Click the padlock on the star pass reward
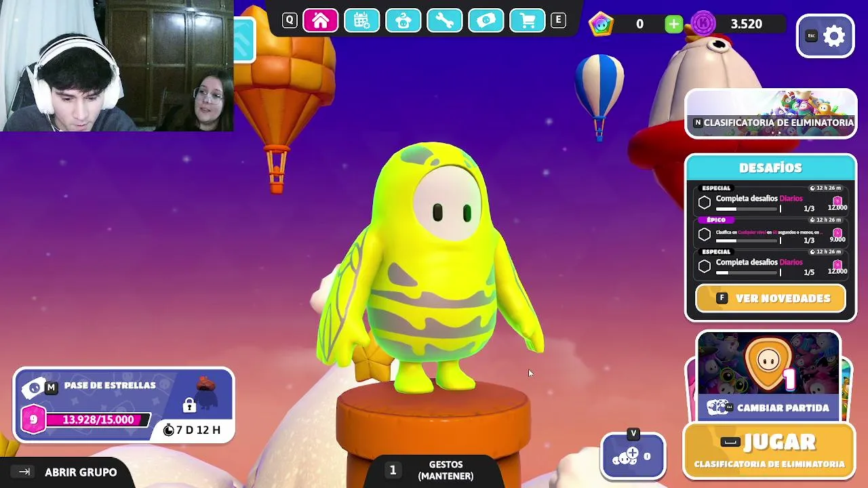Screen dimensions: 868x488 [x=189, y=405]
